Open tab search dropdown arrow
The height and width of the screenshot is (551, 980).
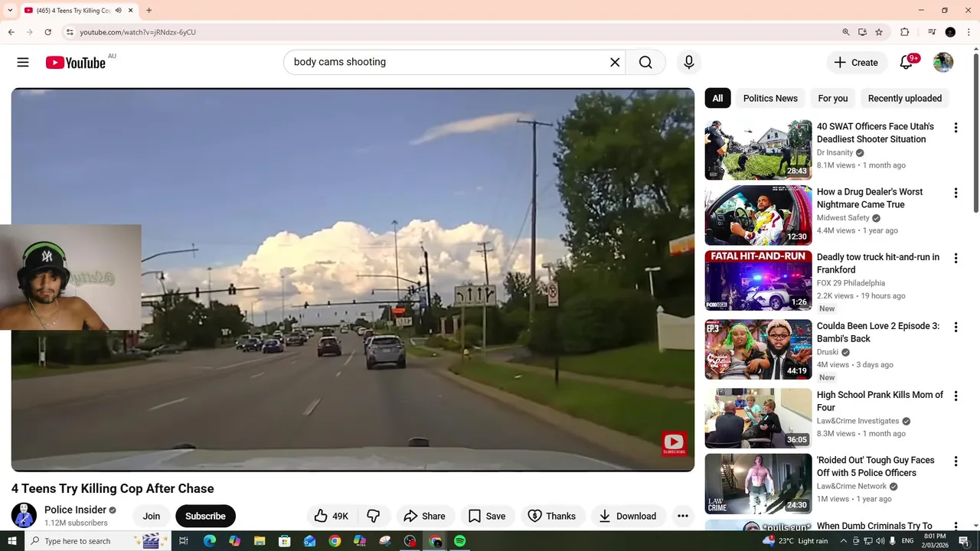pyautogui.click(x=10, y=11)
